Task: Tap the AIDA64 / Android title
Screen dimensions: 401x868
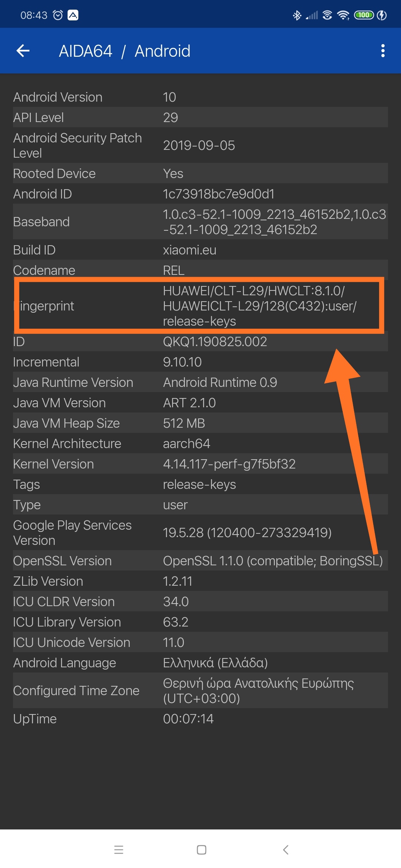Action: [x=124, y=51]
